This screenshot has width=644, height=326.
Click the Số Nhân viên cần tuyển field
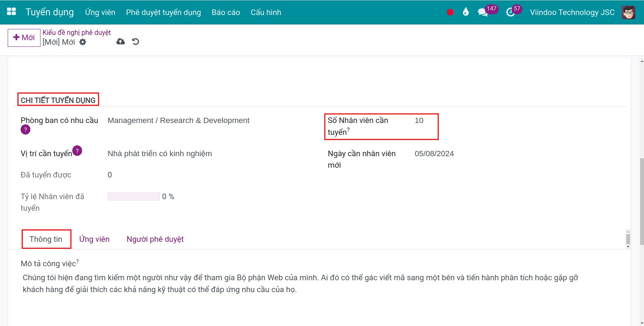(419, 121)
